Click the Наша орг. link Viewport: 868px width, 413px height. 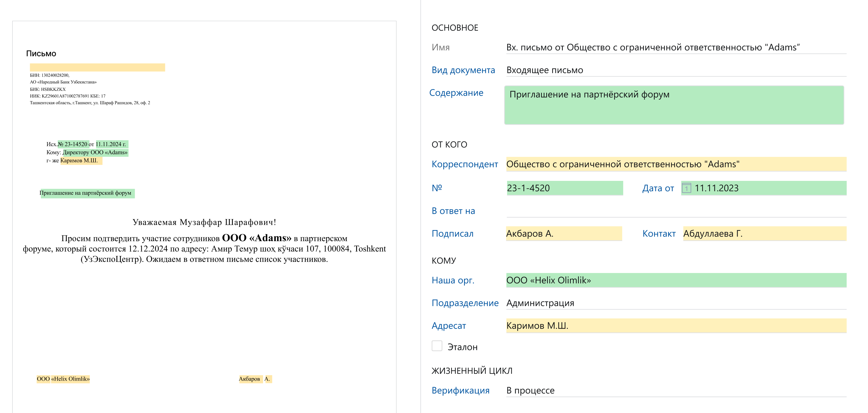[453, 280]
